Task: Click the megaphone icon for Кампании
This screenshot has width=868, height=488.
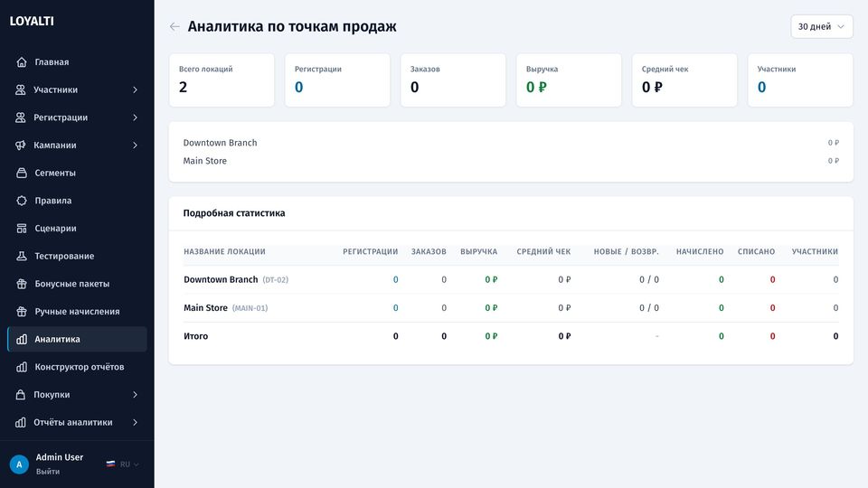Action: tap(21, 145)
